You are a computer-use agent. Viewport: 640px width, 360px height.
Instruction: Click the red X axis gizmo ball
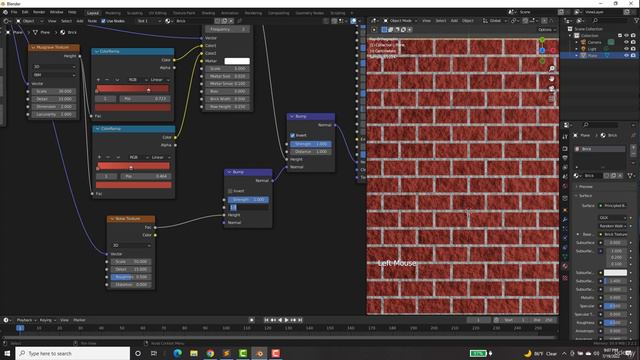point(553,50)
